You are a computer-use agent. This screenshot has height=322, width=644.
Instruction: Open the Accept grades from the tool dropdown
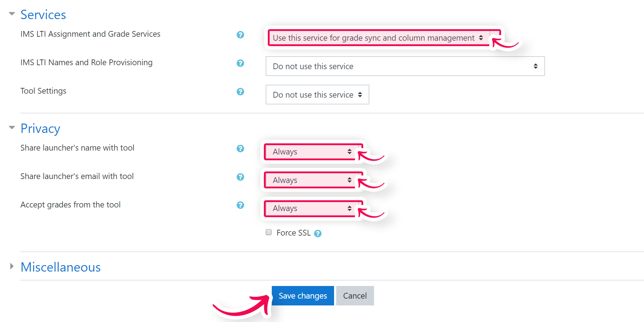[x=312, y=209]
